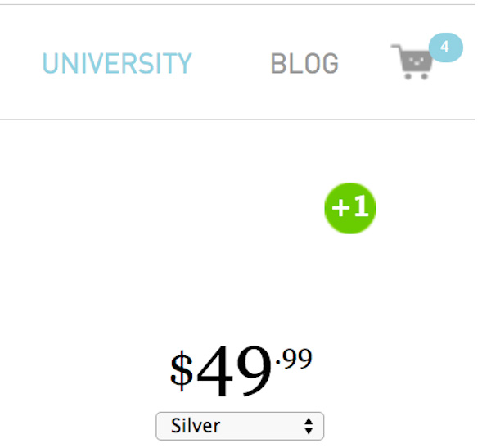491x448 pixels.
Task: Select the plus sign in green badge
Action: 340,207
